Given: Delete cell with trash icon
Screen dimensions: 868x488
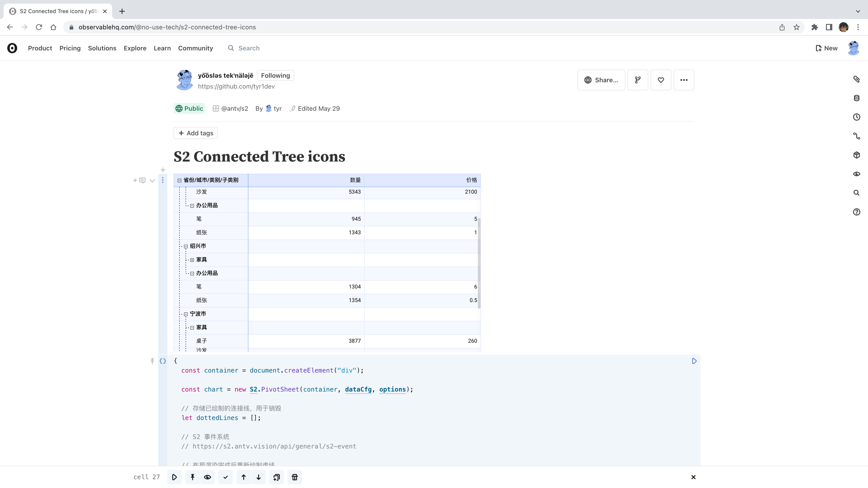Looking at the screenshot, I should pyautogui.click(x=295, y=477).
